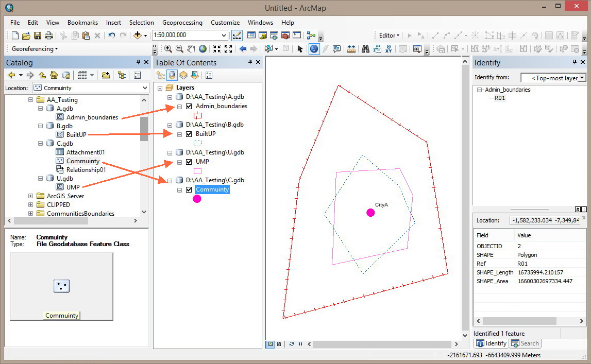Expand the CLIPPED folder in Catalog
Image resolution: width=591 pixels, height=364 pixels.
tap(30, 205)
